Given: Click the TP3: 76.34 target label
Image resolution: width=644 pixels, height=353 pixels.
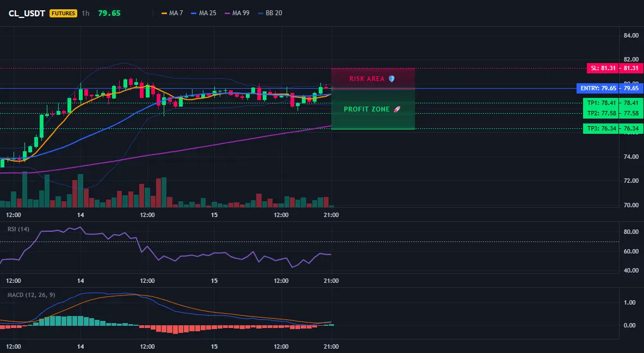Looking at the screenshot, I should click(601, 128).
